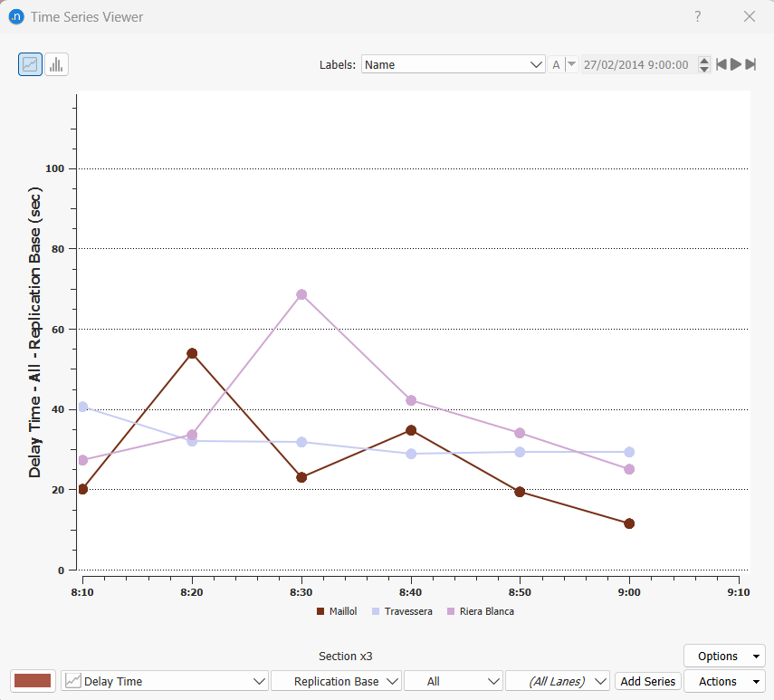Open the Options menu button
This screenshot has width=774, height=700.
tap(724, 656)
